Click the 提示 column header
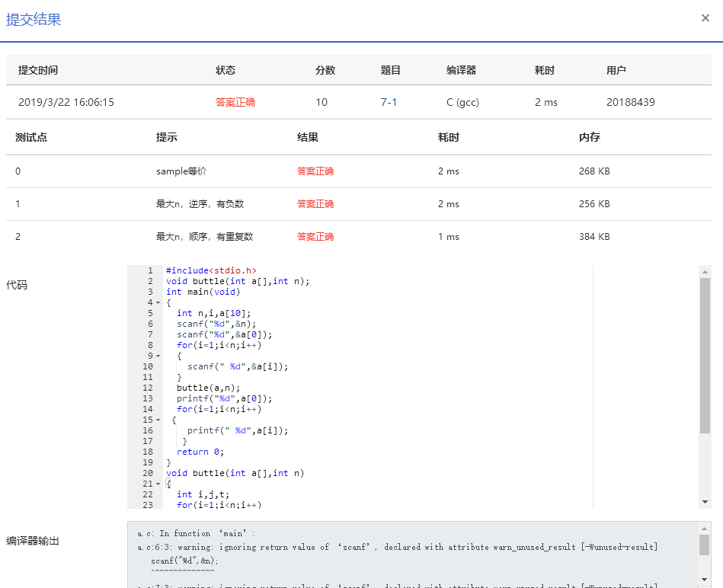 pyautogui.click(x=166, y=137)
